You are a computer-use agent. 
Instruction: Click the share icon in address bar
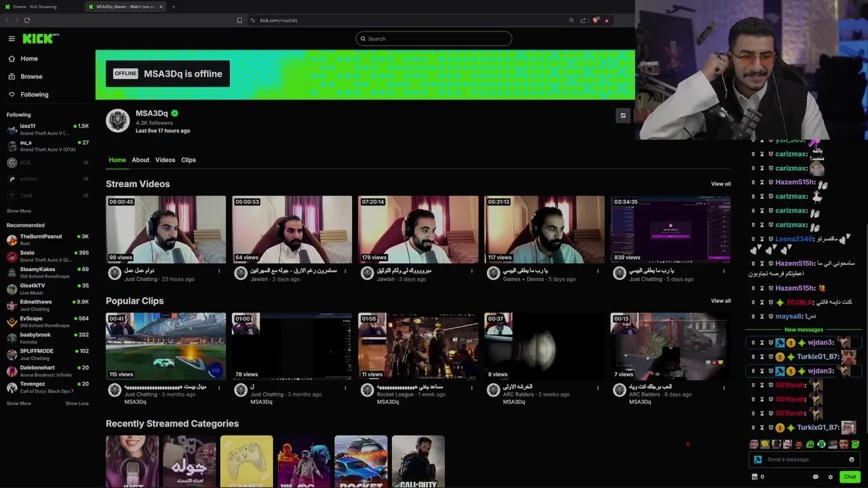pyautogui.click(x=583, y=20)
